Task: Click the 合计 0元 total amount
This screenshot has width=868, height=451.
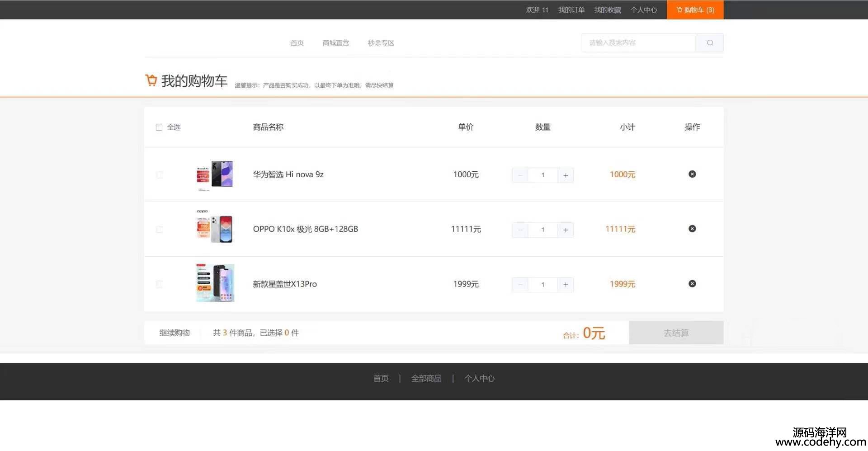Action: pyautogui.click(x=584, y=334)
